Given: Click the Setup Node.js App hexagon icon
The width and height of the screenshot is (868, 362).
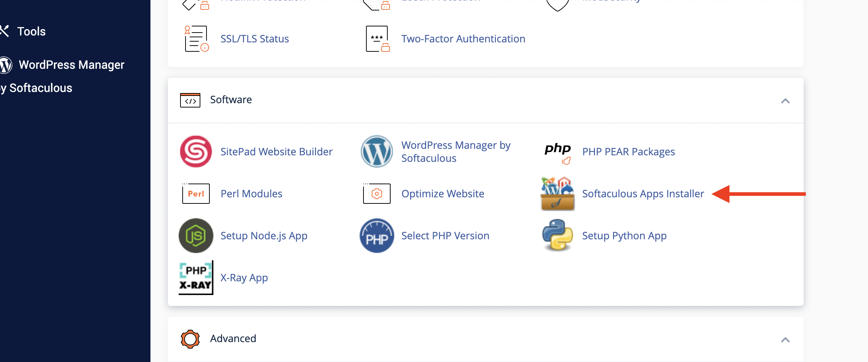Looking at the screenshot, I should click(x=196, y=235).
